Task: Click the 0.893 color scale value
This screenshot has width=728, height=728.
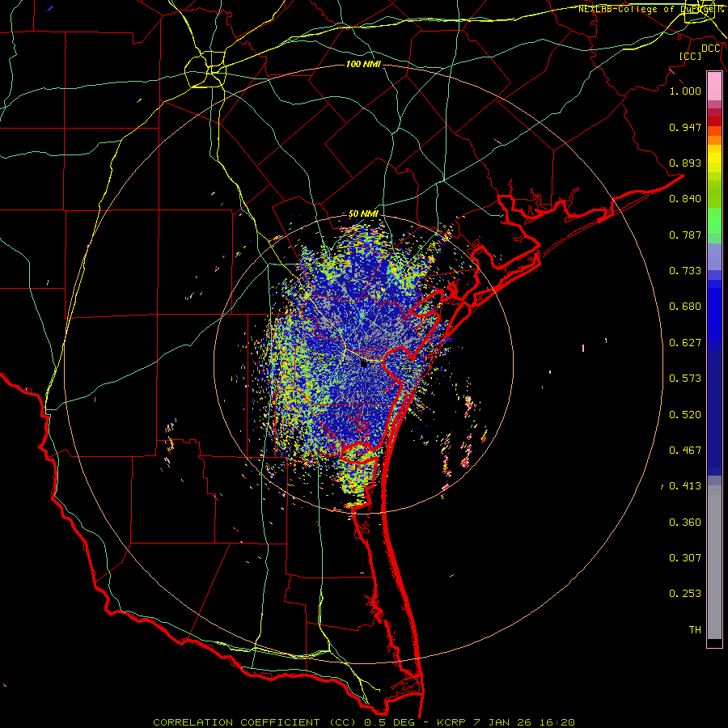Action: coord(685,163)
